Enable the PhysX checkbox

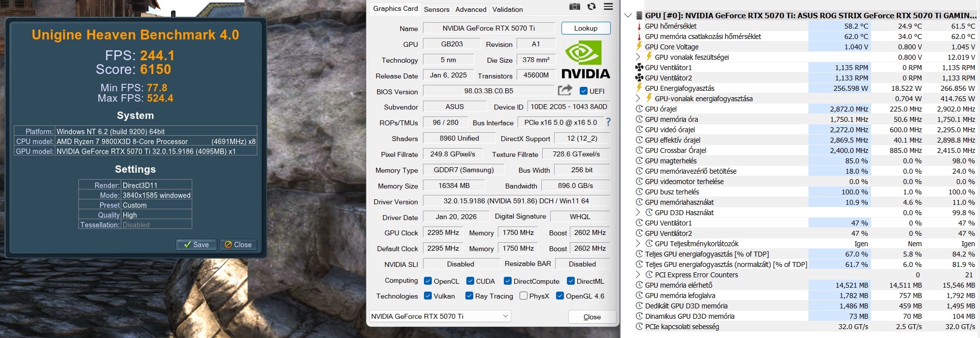click(x=524, y=296)
